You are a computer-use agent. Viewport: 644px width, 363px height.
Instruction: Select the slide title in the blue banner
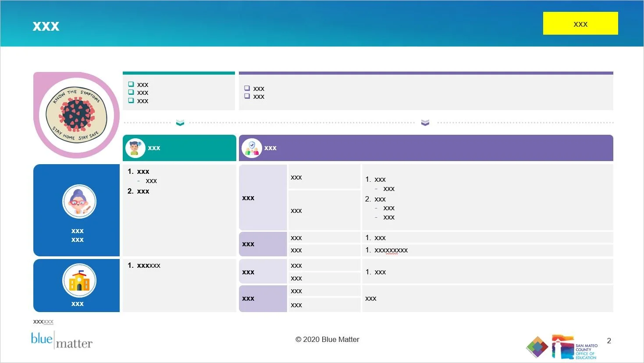[46, 26]
